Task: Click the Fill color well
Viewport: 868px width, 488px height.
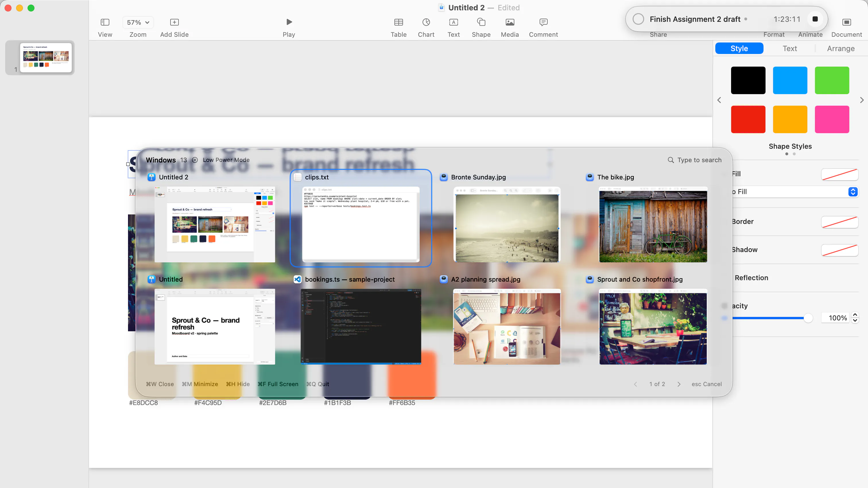Action: [x=839, y=174]
